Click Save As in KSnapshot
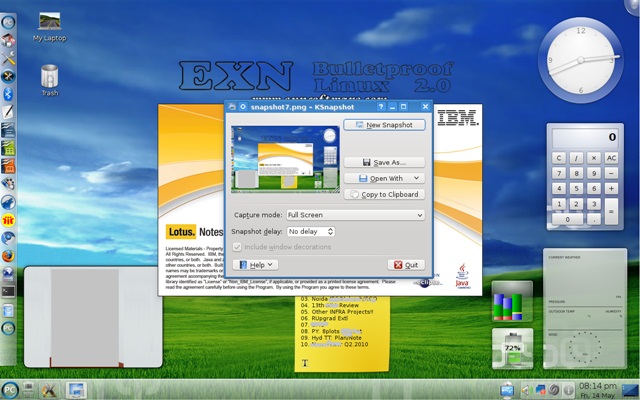 [x=384, y=162]
